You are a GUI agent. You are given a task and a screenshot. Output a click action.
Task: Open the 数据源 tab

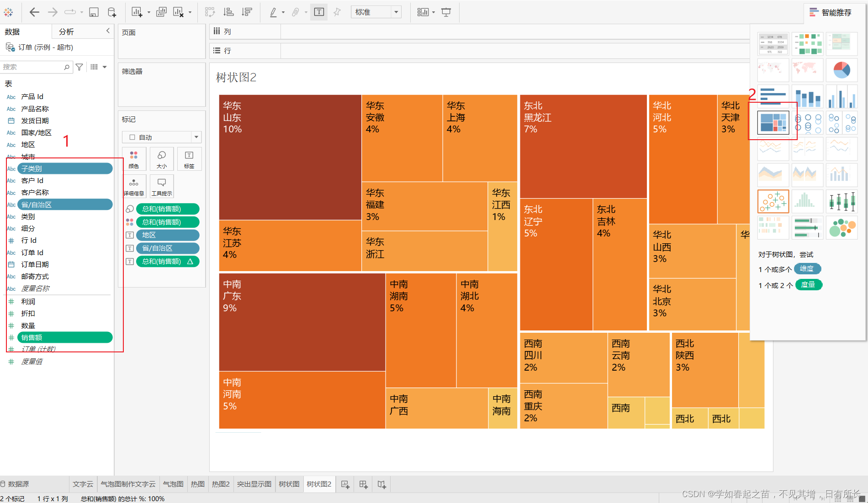(15, 484)
